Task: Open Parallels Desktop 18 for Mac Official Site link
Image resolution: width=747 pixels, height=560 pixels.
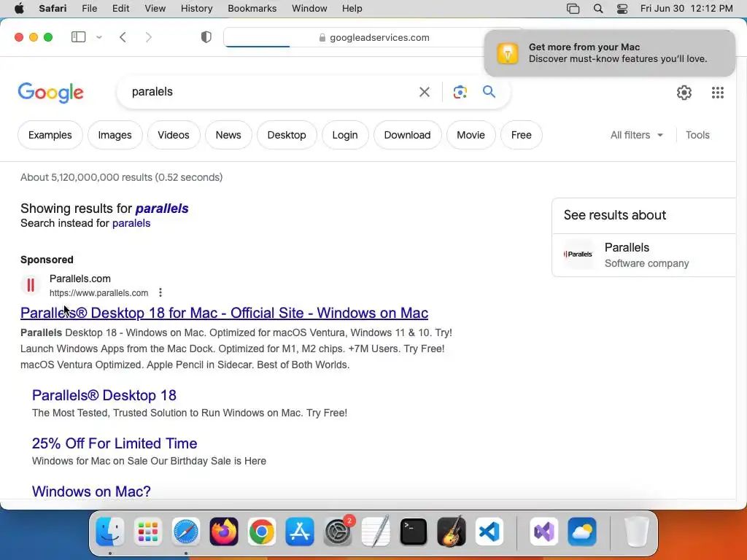Action: click(225, 313)
